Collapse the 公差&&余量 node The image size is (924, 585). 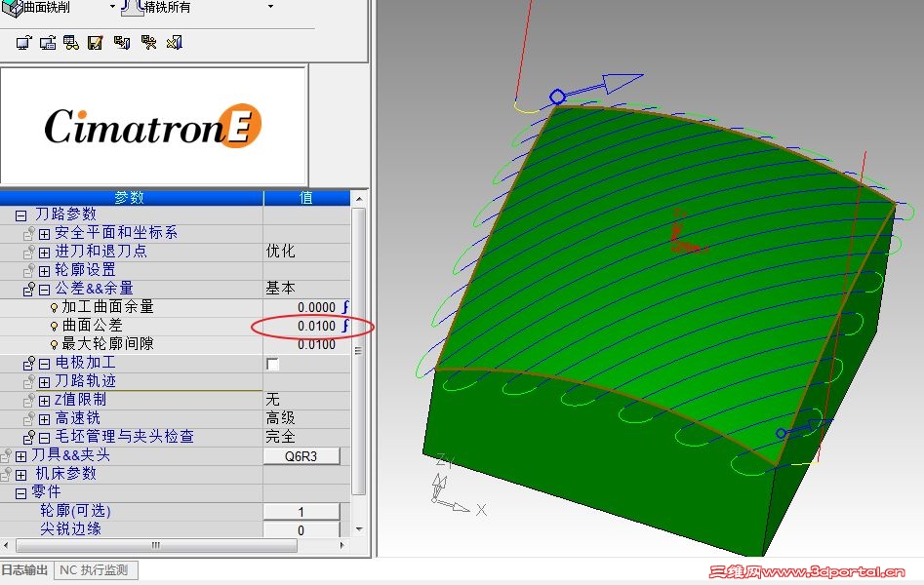pyautogui.click(x=44, y=290)
